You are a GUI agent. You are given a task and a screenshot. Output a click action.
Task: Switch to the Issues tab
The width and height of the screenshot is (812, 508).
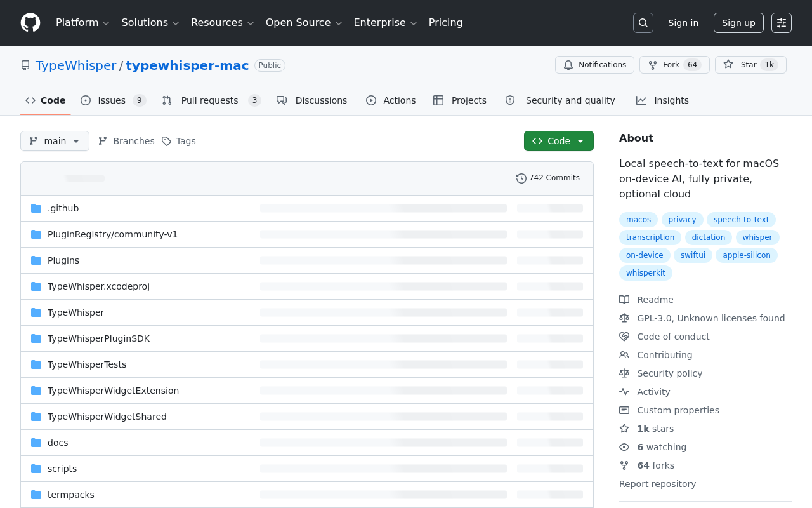coord(114,100)
